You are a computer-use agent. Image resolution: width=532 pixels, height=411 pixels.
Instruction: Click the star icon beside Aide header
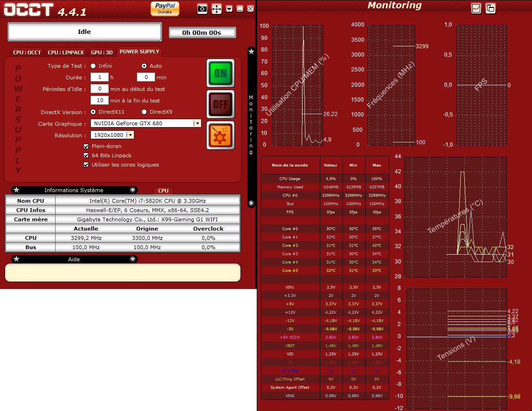tap(16, 259)
